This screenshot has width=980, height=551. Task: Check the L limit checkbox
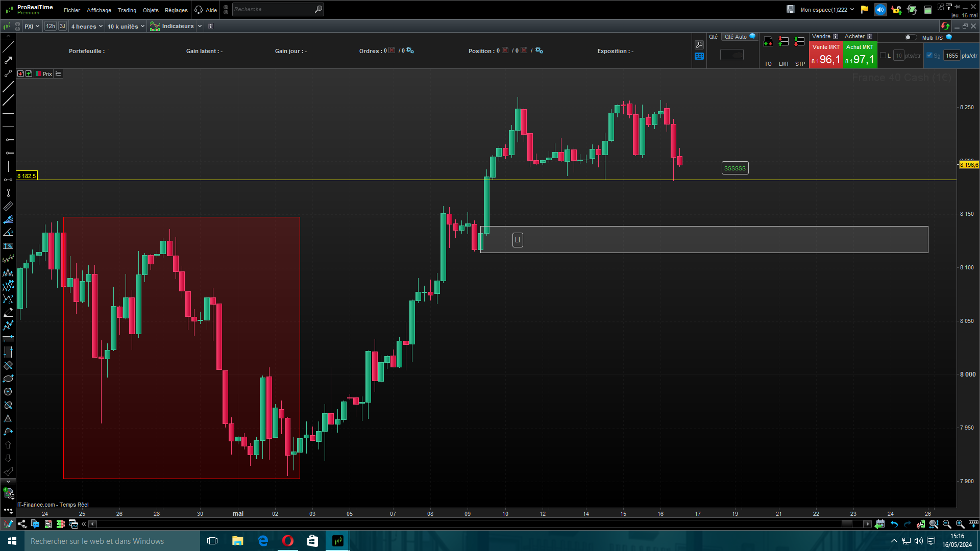(x=883, y=56)
